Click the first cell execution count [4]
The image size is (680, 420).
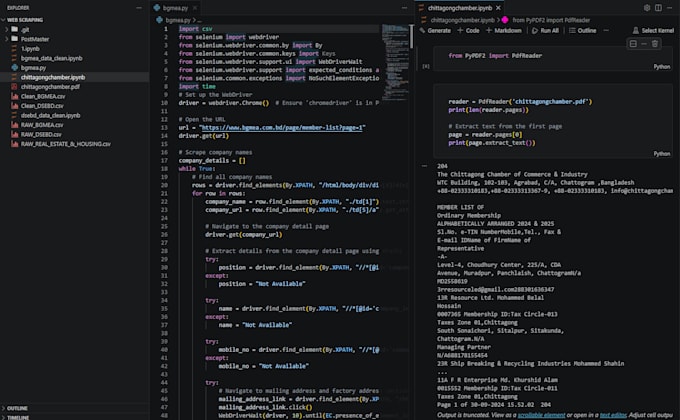pos(426,66)
